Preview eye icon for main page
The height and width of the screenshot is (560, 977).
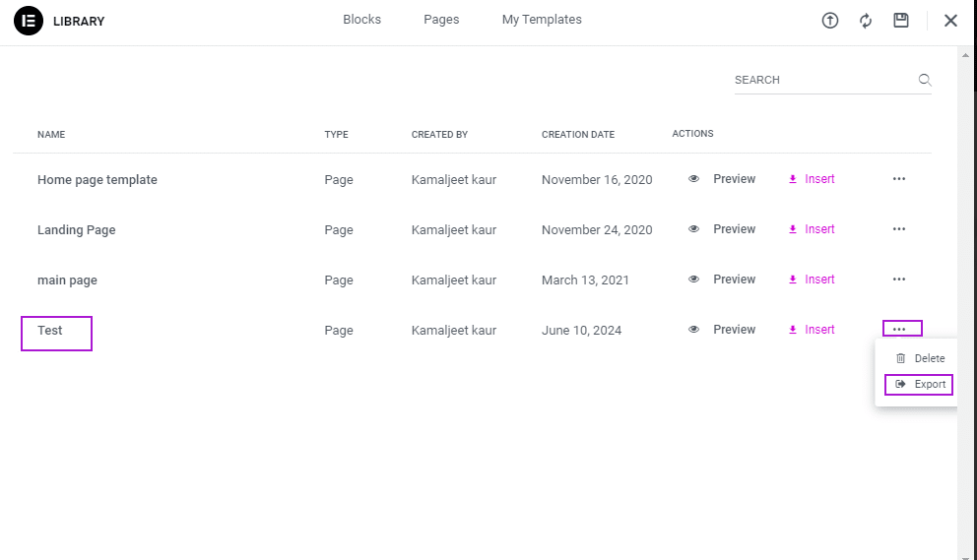[693, 280]
